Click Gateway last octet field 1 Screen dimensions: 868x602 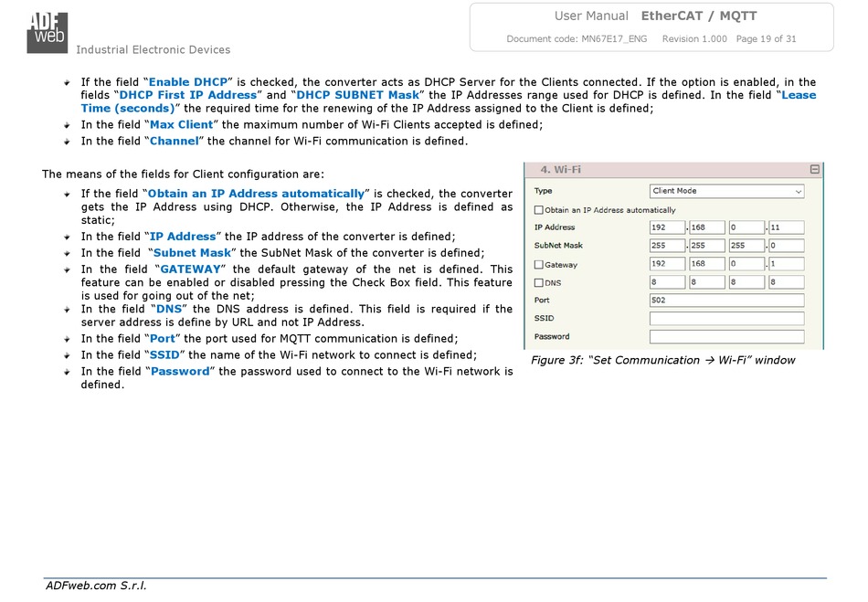(x=786, y=264)
